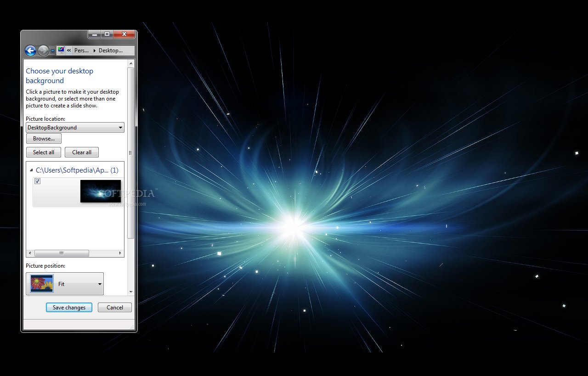Click the horizontal scrollbar thumb in picture list
The width and height of the screenshot is (588, 376).
click(62, 253)
